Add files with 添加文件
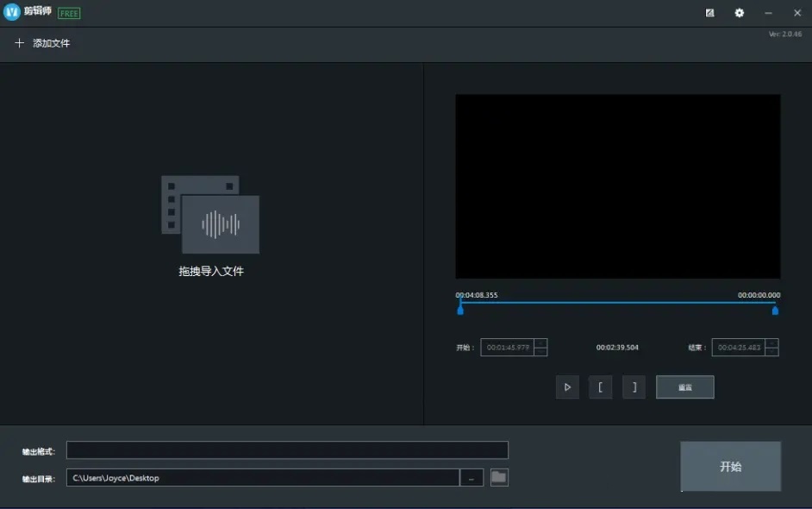Screen dimensions: 812x509 pyautogui.click(x=42, y=43)
